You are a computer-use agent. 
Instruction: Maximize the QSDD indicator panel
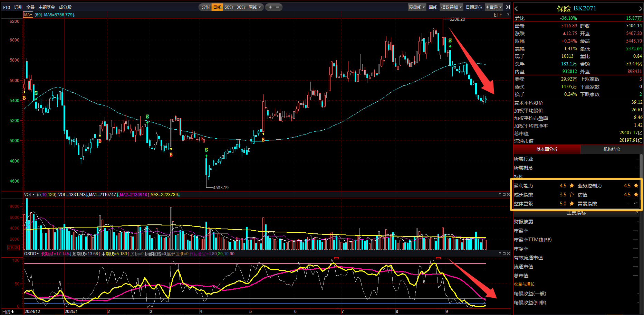pos(504,254)
